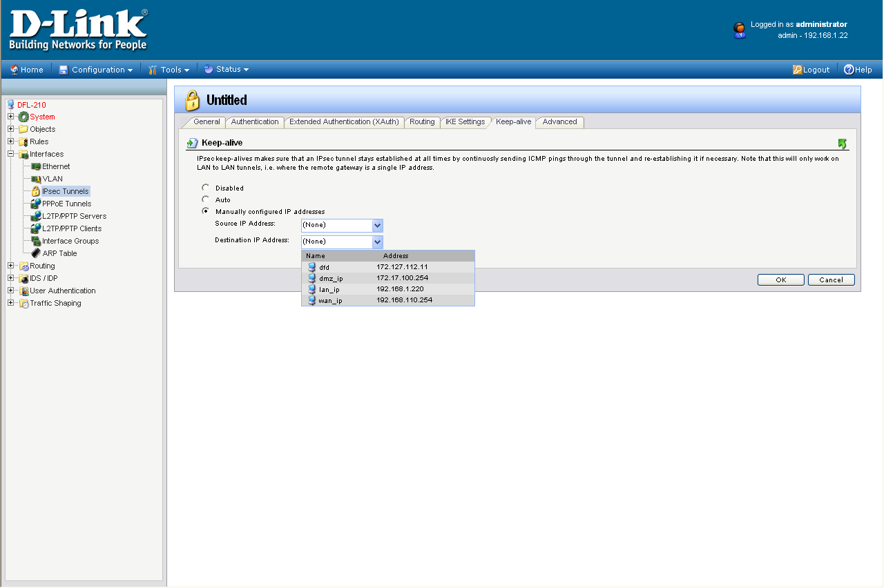The width and height of the screenshot is (884, 588).
Task: Click the green arrow icon in Keep-alive header
Action: point(842,144)
